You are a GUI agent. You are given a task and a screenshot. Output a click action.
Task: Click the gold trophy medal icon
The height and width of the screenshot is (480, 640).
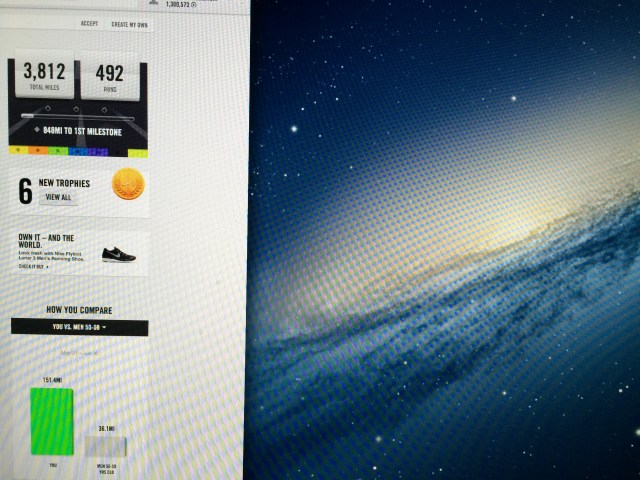coord(128,185)
